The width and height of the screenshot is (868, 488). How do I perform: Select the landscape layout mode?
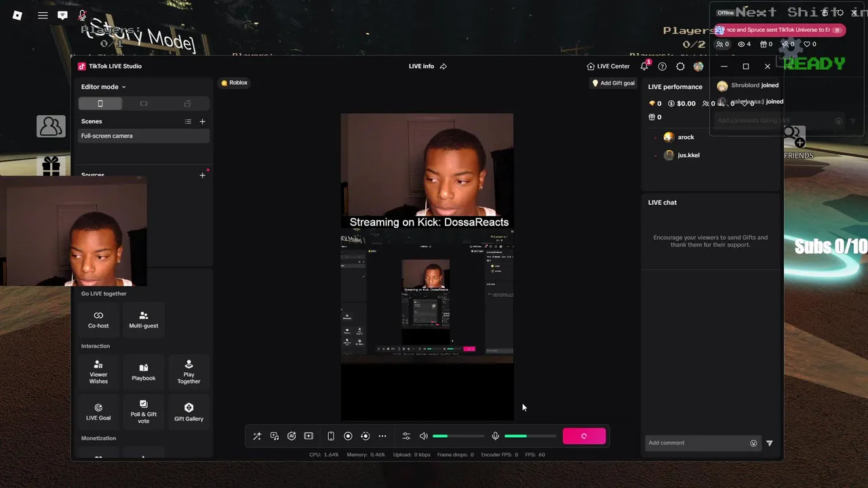144,104
